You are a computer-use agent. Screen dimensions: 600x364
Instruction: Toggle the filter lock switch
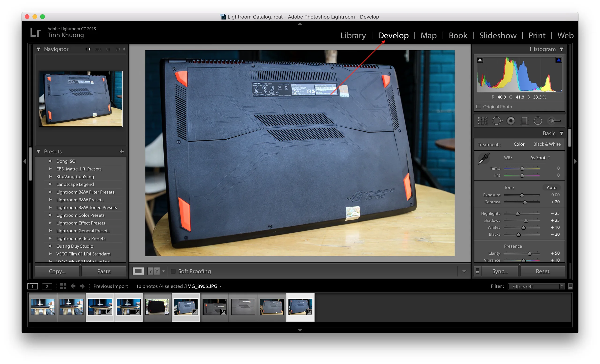click(x=570, y=286)
